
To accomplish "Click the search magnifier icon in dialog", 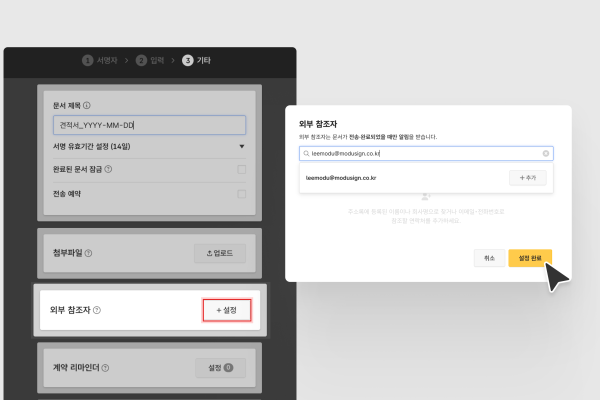I will click(x=306, y=154).
